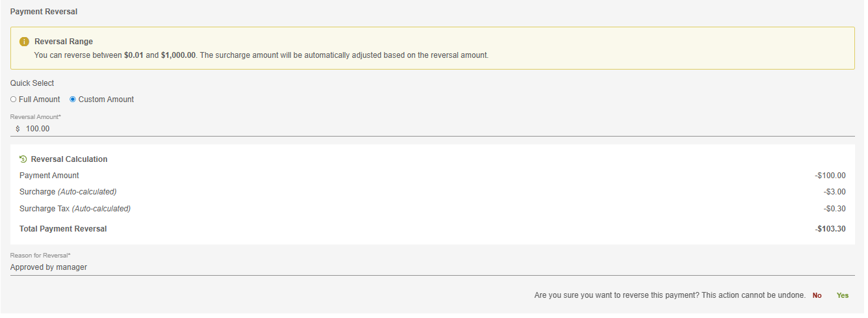The image size is (868, 318).
Task: Click the Reason for Reversal text field
Action: coord(390,267)
